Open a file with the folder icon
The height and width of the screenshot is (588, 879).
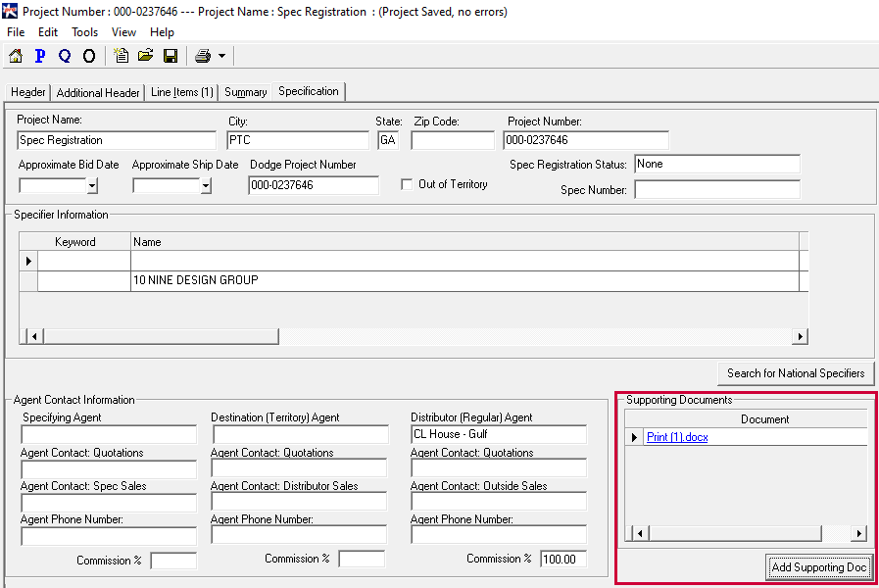pos(146,56)
